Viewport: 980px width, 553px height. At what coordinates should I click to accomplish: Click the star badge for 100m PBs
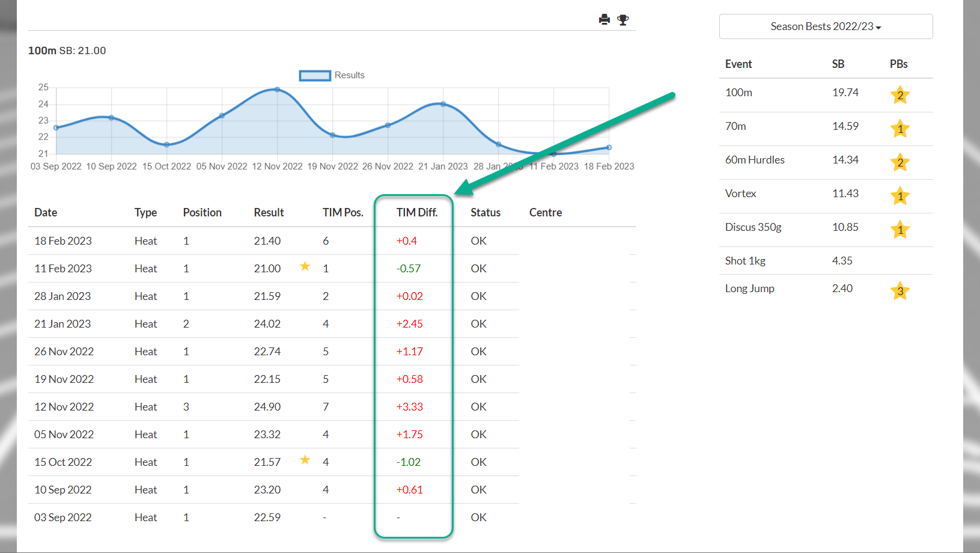900,95
